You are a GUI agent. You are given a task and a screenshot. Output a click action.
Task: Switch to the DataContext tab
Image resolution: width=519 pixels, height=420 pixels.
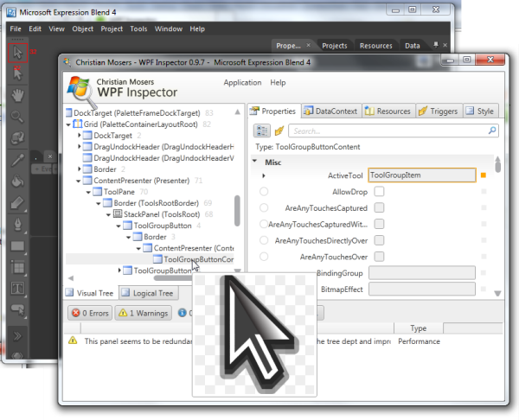[331, 111]
